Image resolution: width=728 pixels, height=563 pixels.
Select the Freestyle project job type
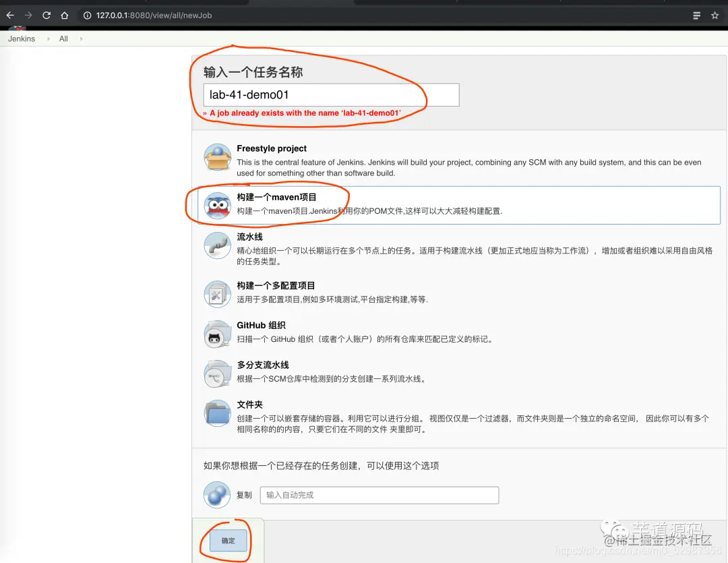coord(272,148)
